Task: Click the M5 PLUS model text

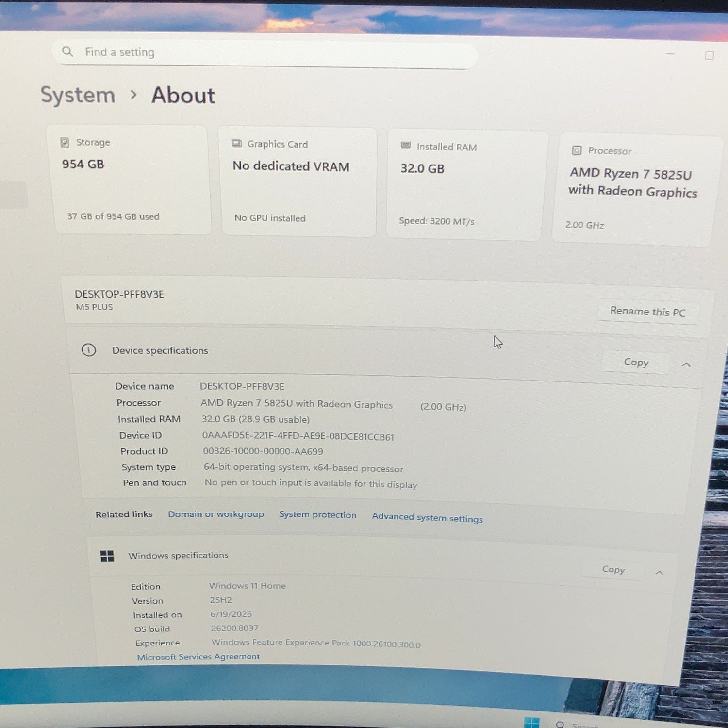Action: (94, 307)
